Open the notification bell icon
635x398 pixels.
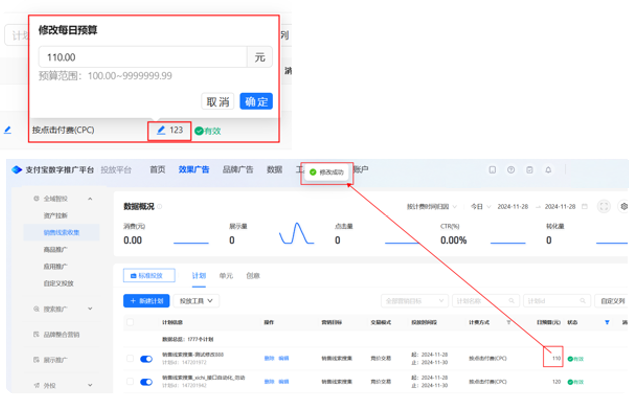click(548, 170)
